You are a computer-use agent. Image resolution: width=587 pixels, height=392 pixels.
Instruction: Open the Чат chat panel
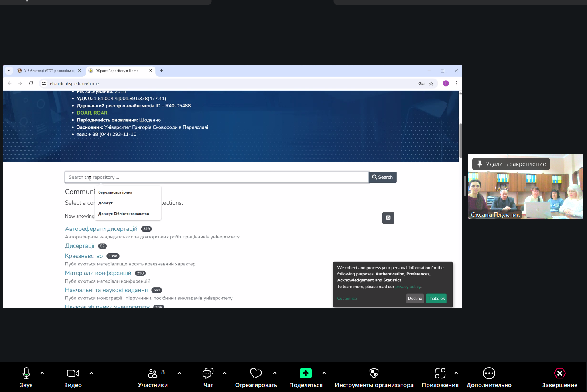(x=208, y=374)
